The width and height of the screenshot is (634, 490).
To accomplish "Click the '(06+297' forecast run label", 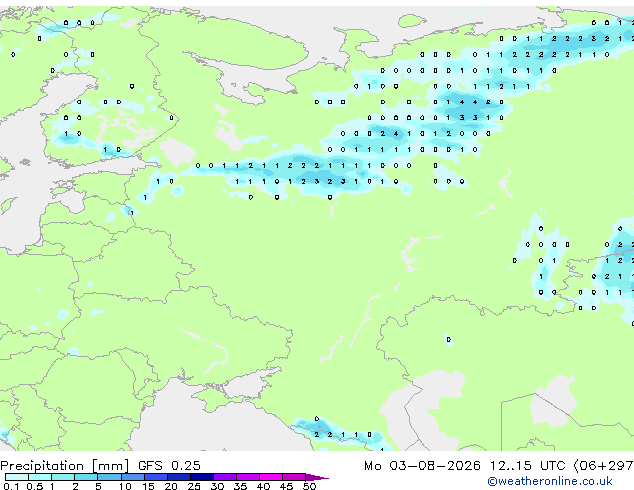I will point(603,466).
